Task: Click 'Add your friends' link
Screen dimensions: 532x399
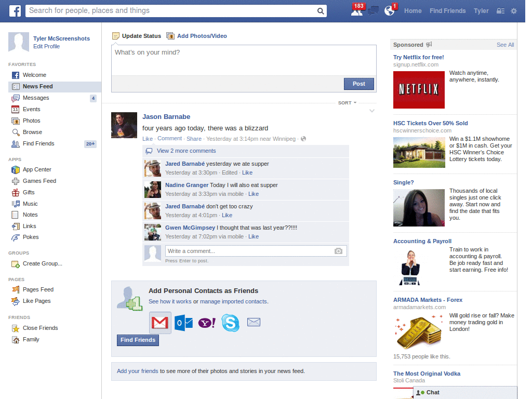Action: (x=137, y=371)
